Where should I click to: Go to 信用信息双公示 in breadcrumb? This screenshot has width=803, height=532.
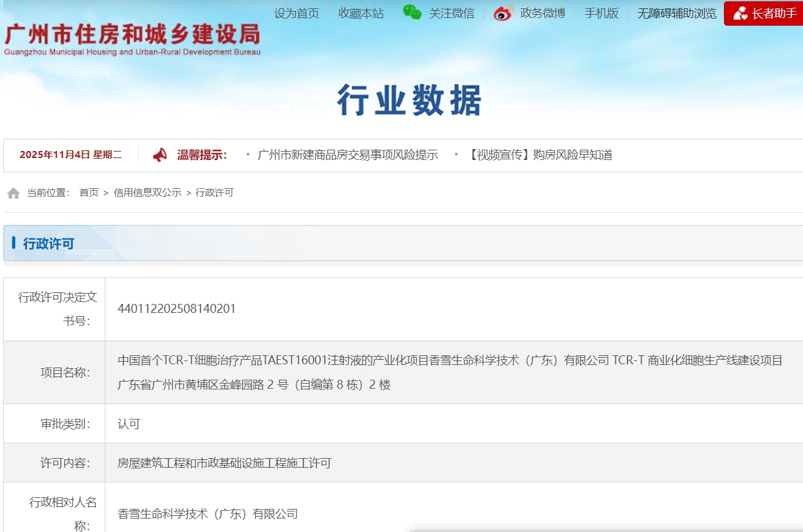pyautogui.click(x=147, y=193)
